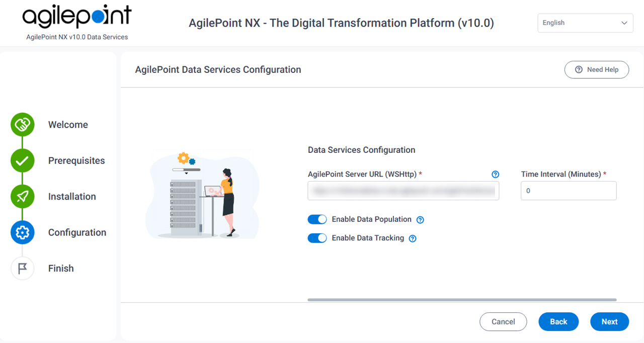Toggle the Enable Data Population switch

tap(317, 219)
